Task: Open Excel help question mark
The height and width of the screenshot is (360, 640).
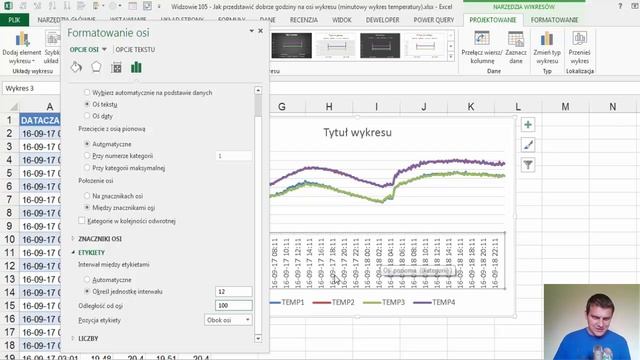Action: pyautogui.click(x=620, y=6)
